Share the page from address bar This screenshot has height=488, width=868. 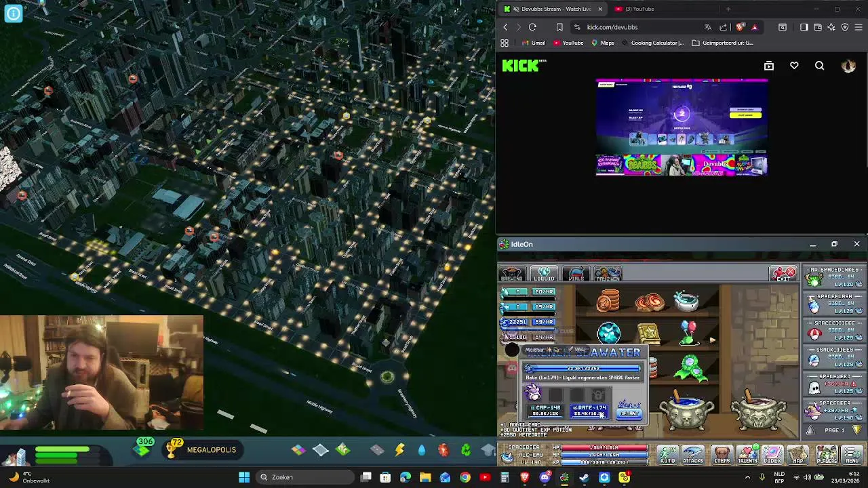(723, 27)
